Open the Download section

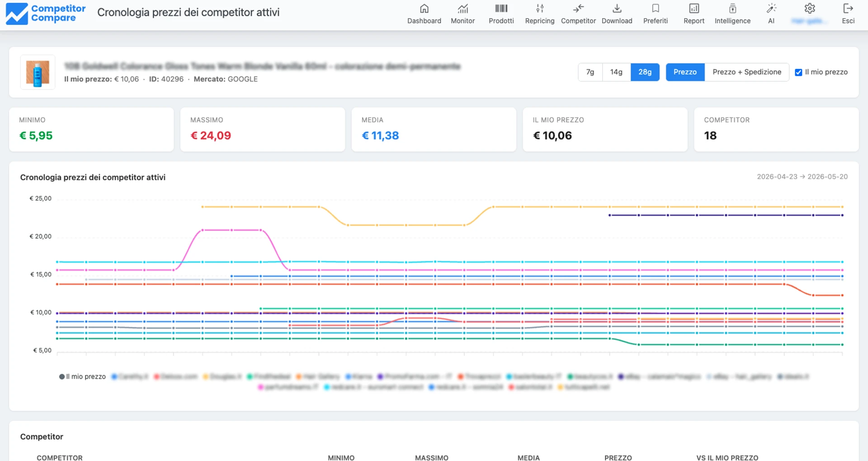[617, 14]
